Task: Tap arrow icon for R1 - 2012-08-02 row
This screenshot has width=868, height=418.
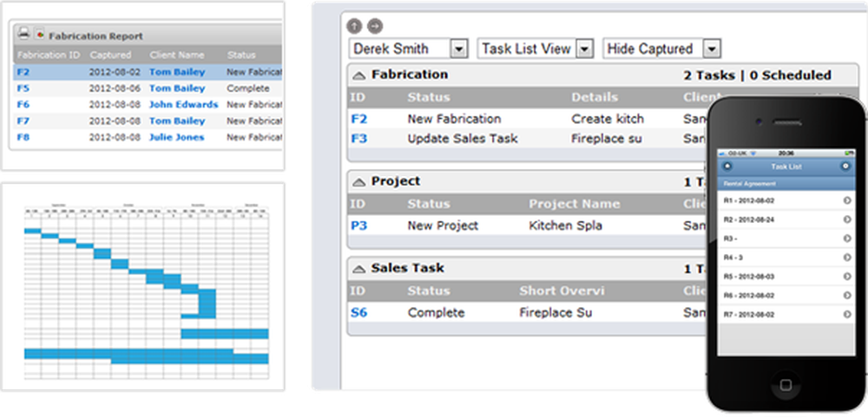Action: click(847, 200)
